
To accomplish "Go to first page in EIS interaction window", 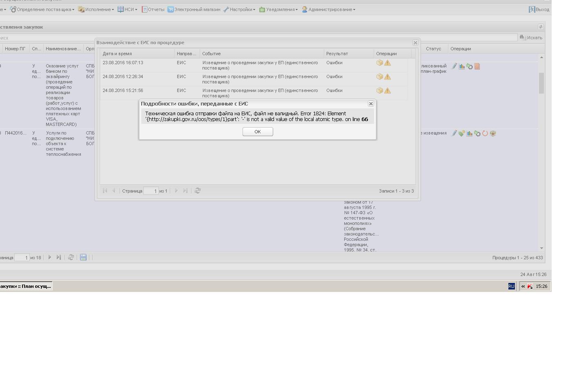I will coord(105,191).
